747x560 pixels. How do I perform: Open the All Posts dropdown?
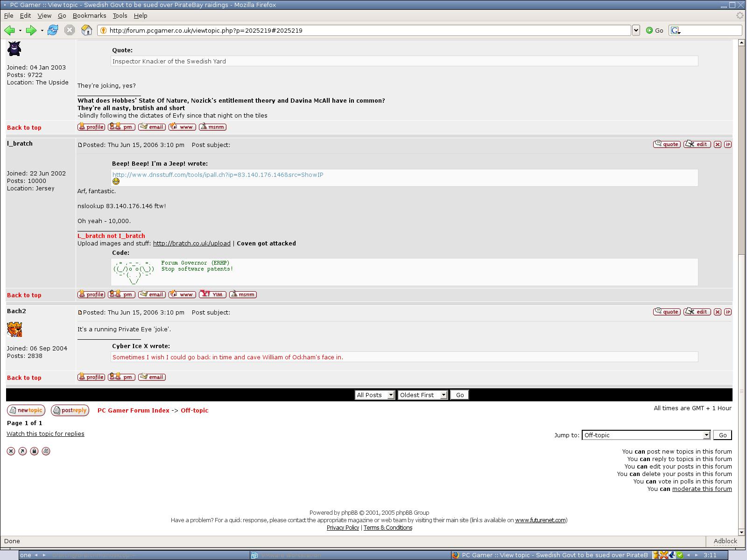coord(375,395)
